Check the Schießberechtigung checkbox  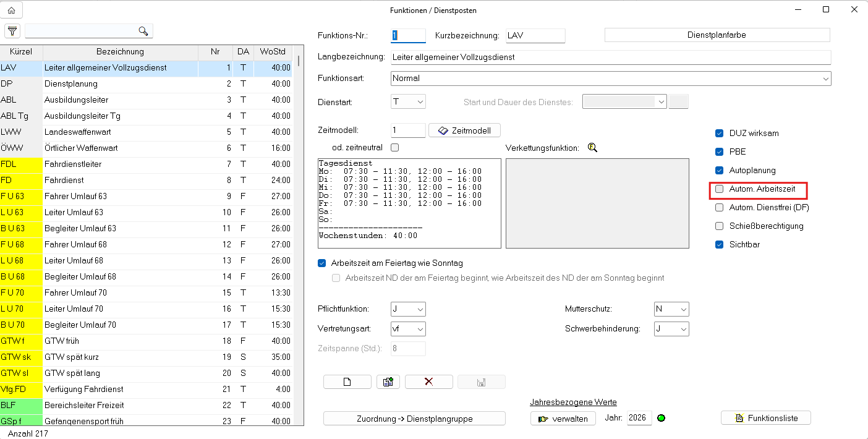719,226
